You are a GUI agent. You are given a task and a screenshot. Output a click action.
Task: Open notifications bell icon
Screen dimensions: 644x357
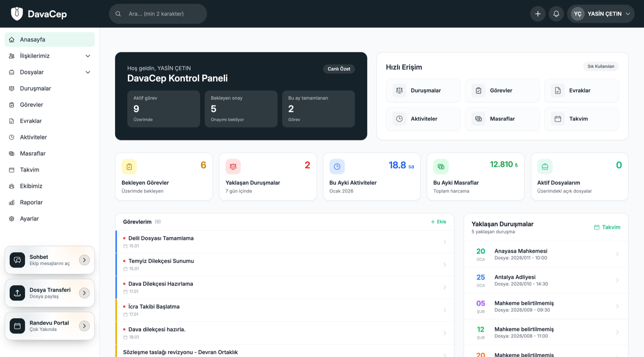(556, 14)
